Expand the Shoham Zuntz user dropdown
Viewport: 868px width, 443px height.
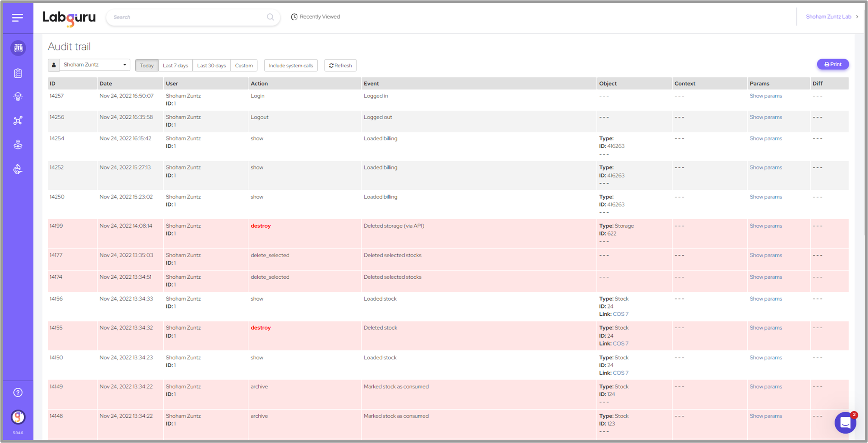click(x=94, y=65)
